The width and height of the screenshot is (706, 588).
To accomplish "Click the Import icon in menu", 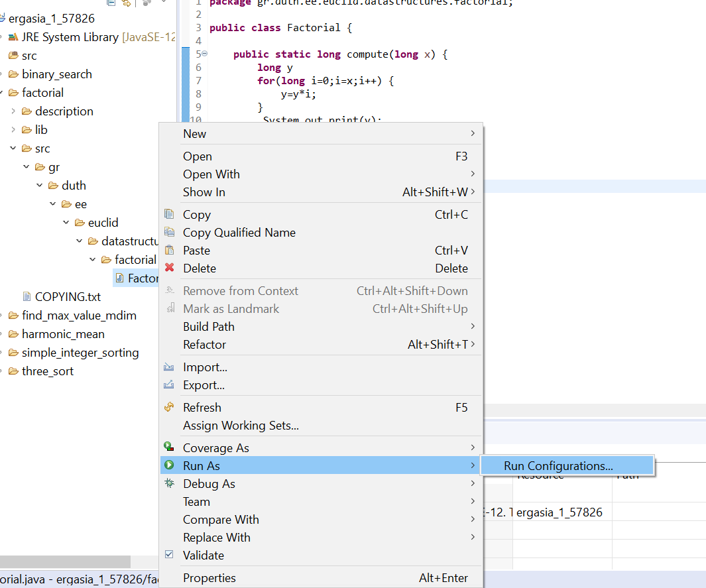I will [x=169, y=367].
